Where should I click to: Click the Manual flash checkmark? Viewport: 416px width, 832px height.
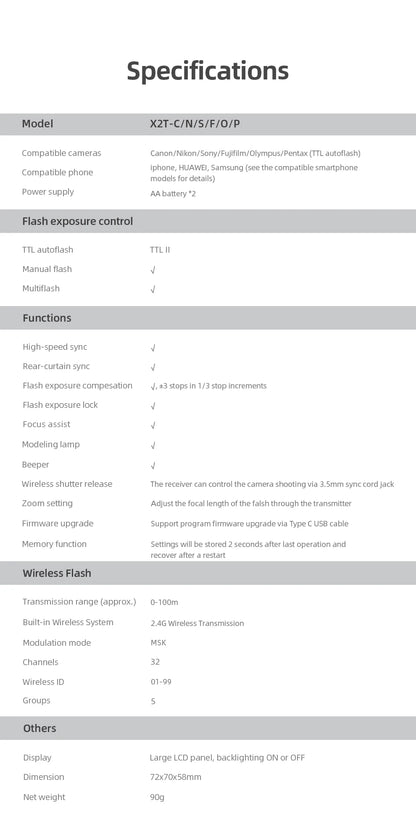pos(153,270)
